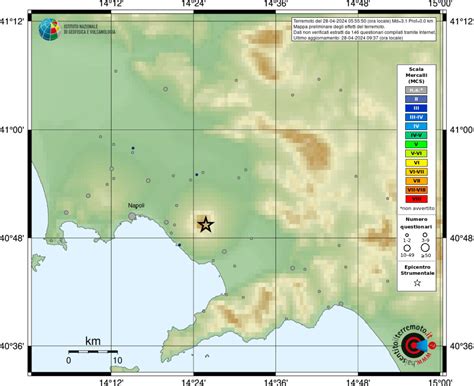
Task: Select the red VIII intensity swatch
Action: pyautogui.click(x=416, y=199)
